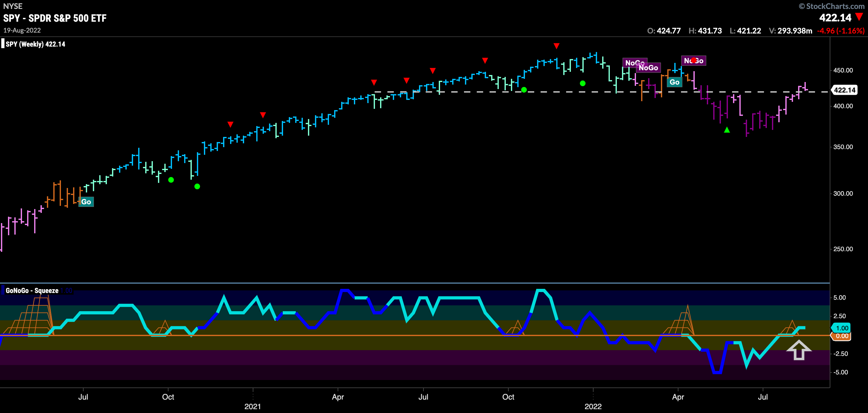Click the GoNoGo - Squeeze panel label

pyautogui.click(x=32, y=291)
